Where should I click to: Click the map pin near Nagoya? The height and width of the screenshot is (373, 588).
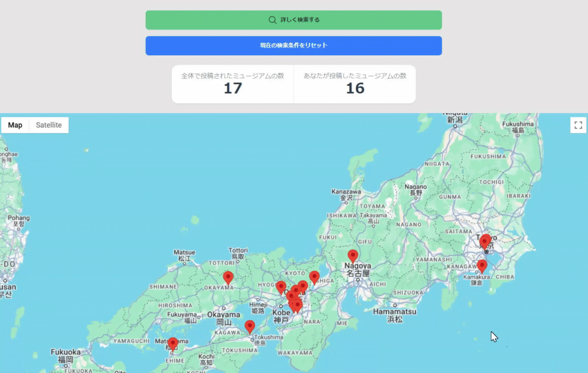(x=352, y=257)
